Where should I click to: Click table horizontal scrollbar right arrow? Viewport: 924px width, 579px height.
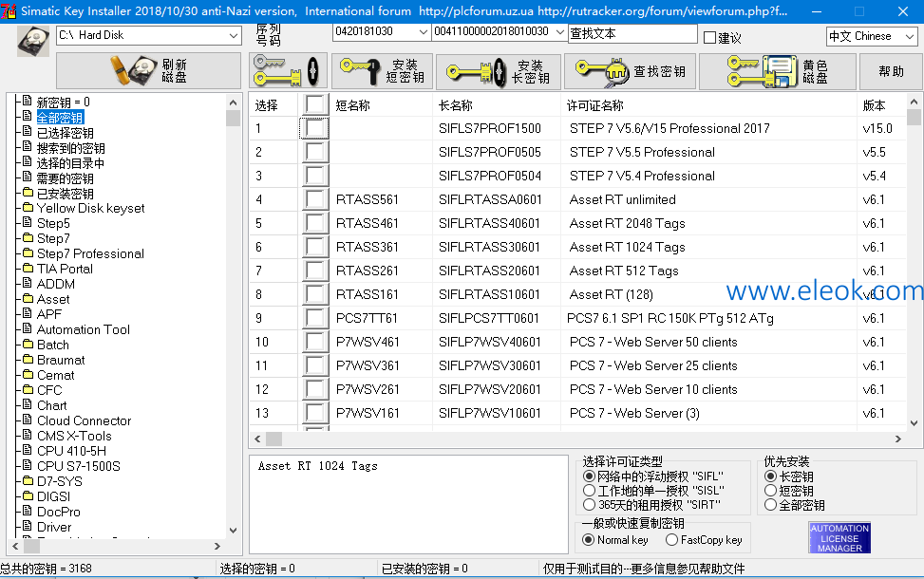(x=898, y=439)
